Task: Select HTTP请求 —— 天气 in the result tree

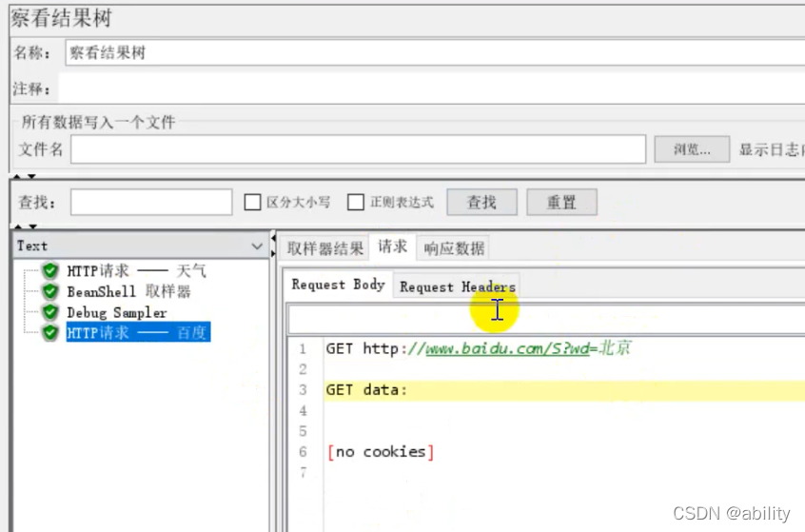Action: pos(137,270)
